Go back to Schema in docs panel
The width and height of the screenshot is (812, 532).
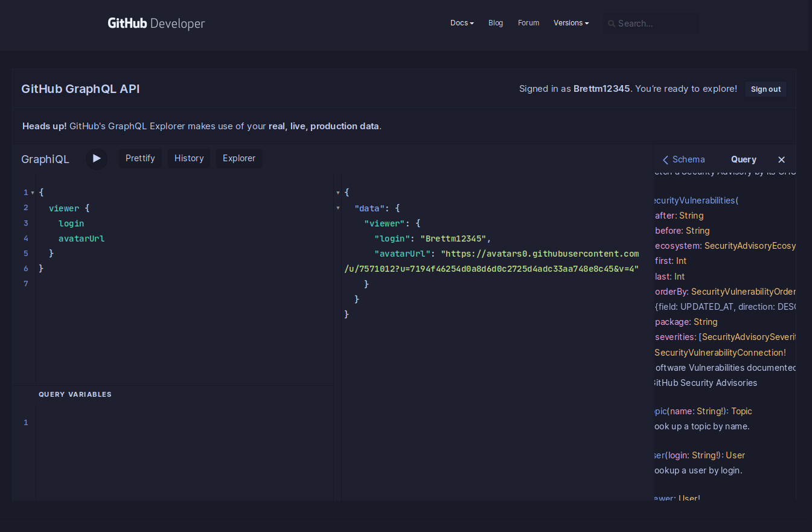pyautogui.click(x=683, y=159)
